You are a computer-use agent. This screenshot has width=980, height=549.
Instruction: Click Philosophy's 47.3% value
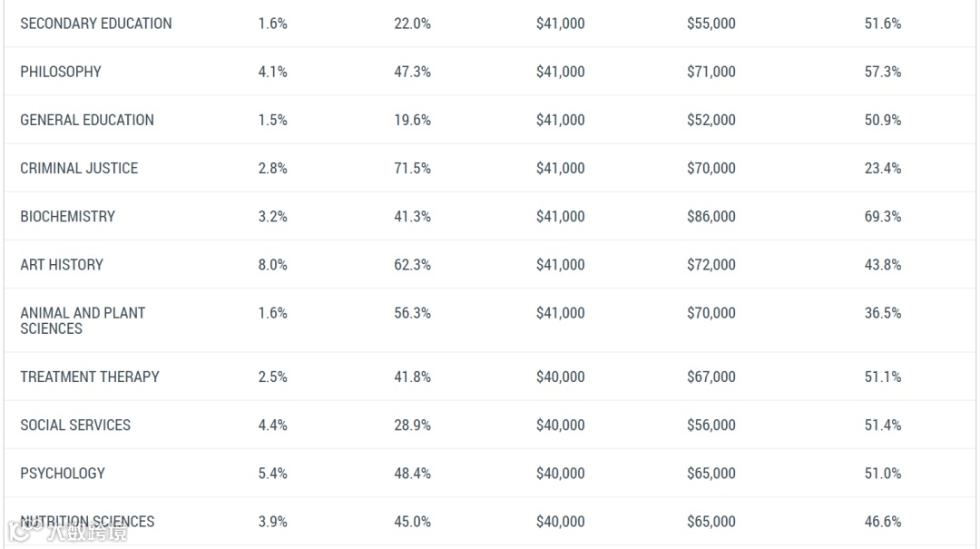point(412,72)
